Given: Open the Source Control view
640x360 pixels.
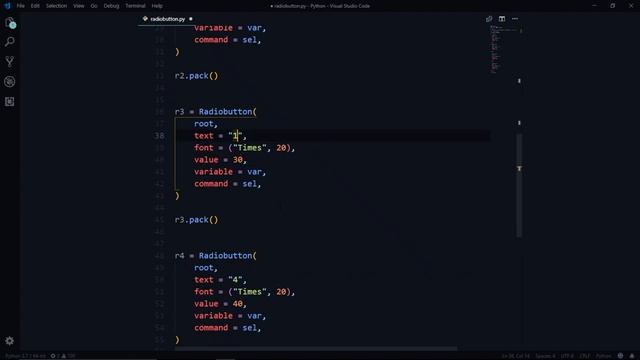Looking at the screenshot, I should [x=10, y=62].
